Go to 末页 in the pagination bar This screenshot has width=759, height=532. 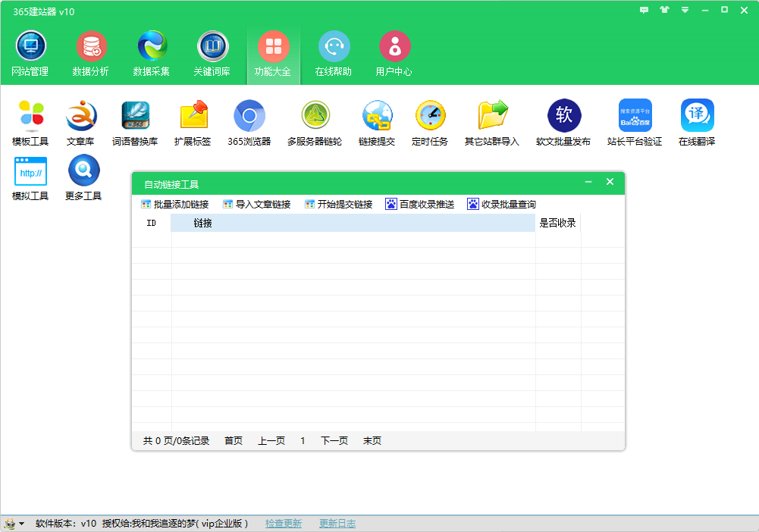372,440
